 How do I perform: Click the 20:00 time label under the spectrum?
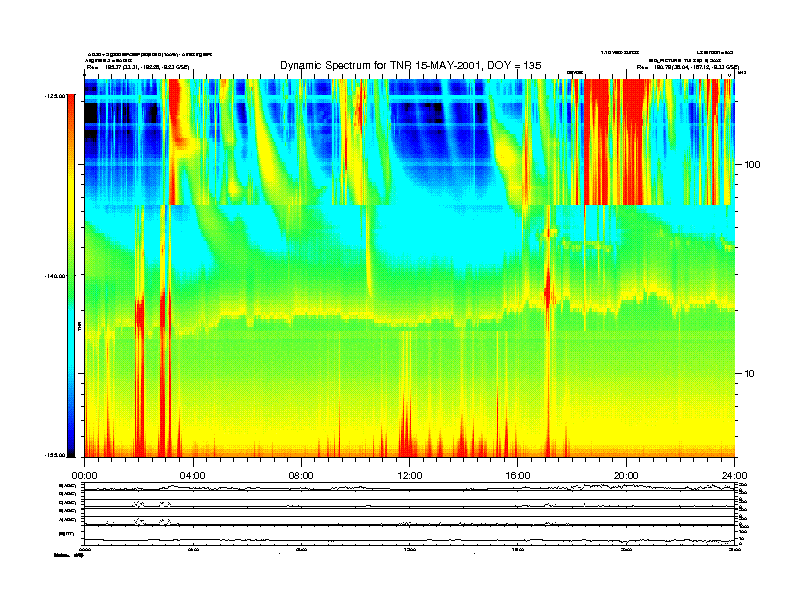coord(626,476)
